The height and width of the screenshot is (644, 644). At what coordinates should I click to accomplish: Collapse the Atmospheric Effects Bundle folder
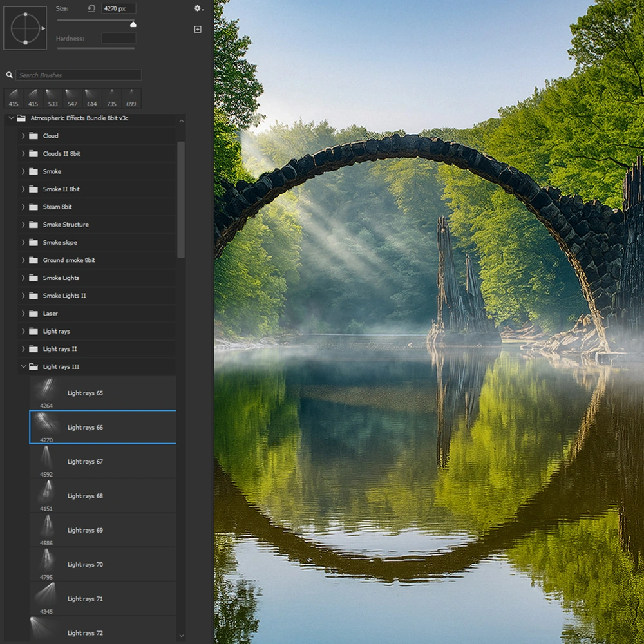tap(11, 118)
